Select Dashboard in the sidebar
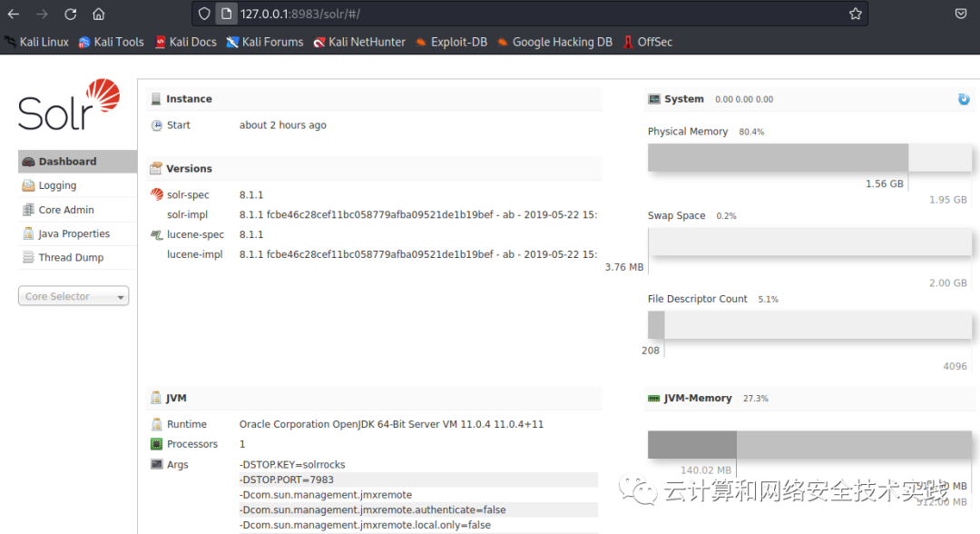Screen dimensions: 980x534 point(77,162)
